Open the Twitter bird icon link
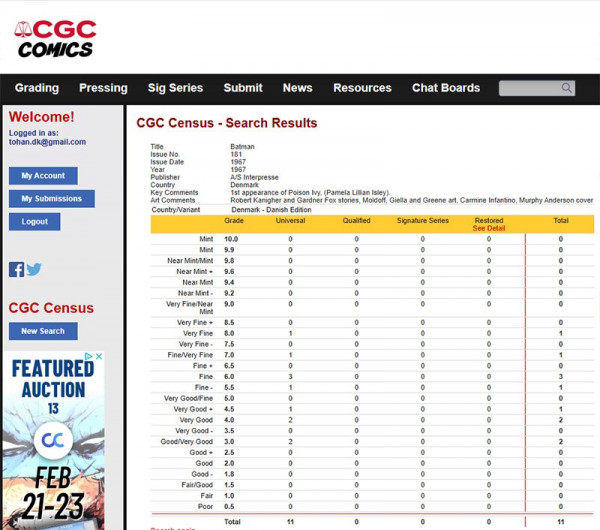Viewport: 600px width, 530px height. click(x=34, y=269)
